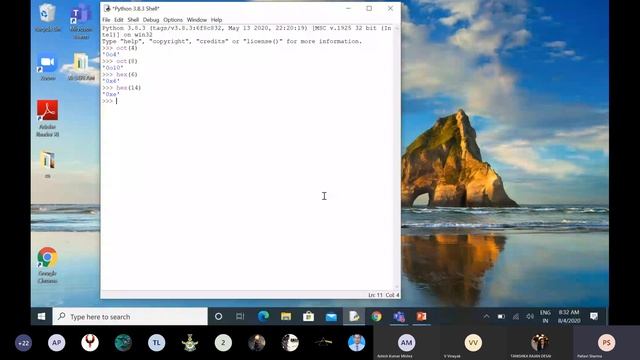Open the Windows Start menu
This screenshot has width=640, height=360.
tap(41, 316)
